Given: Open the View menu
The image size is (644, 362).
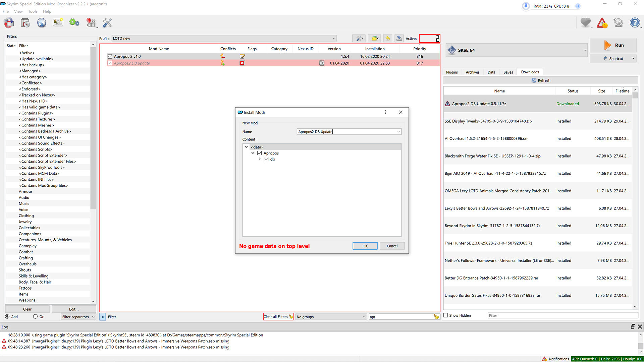Looking at the screenshot, I should (x=18, y=11).
